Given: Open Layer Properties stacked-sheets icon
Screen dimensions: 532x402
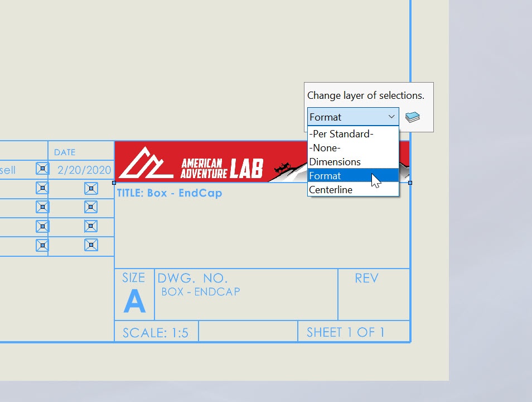Looking at the screenshot, I should (413, 117).
